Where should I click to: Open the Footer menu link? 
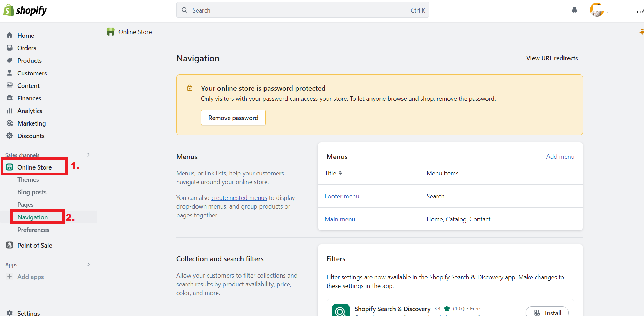342,196
